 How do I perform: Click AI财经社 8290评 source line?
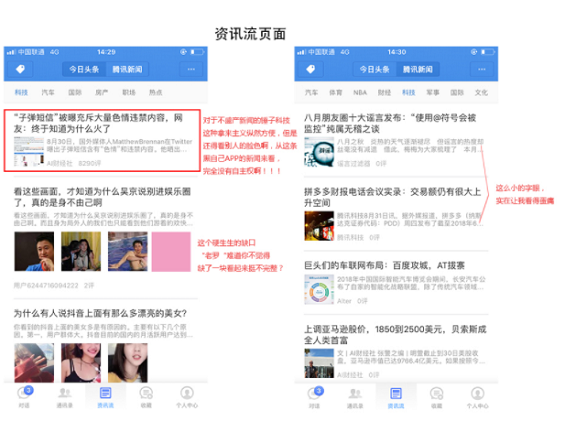(x=74, y=163)
